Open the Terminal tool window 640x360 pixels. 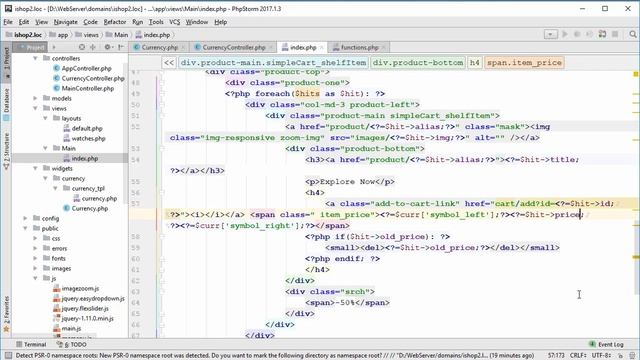(x=31, y=344)
